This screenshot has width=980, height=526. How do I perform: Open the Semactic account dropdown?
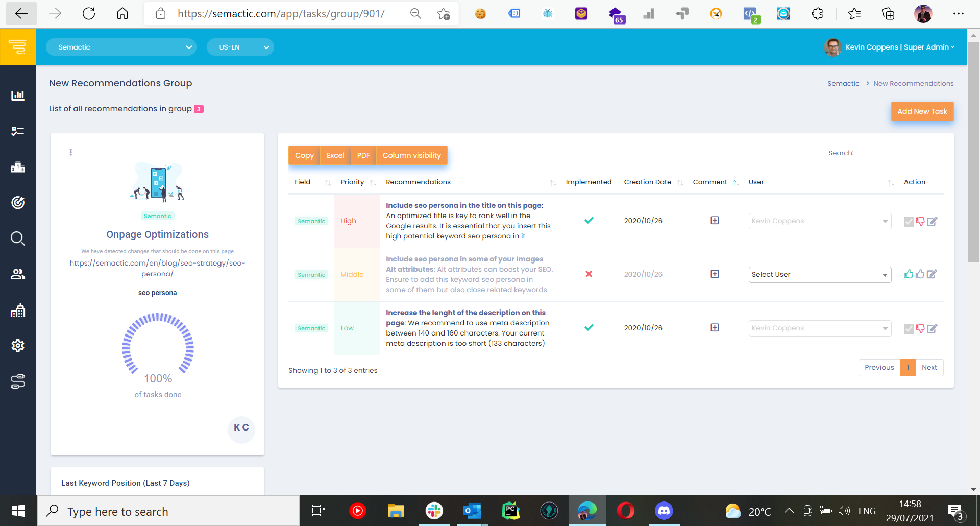coord(121,47)
